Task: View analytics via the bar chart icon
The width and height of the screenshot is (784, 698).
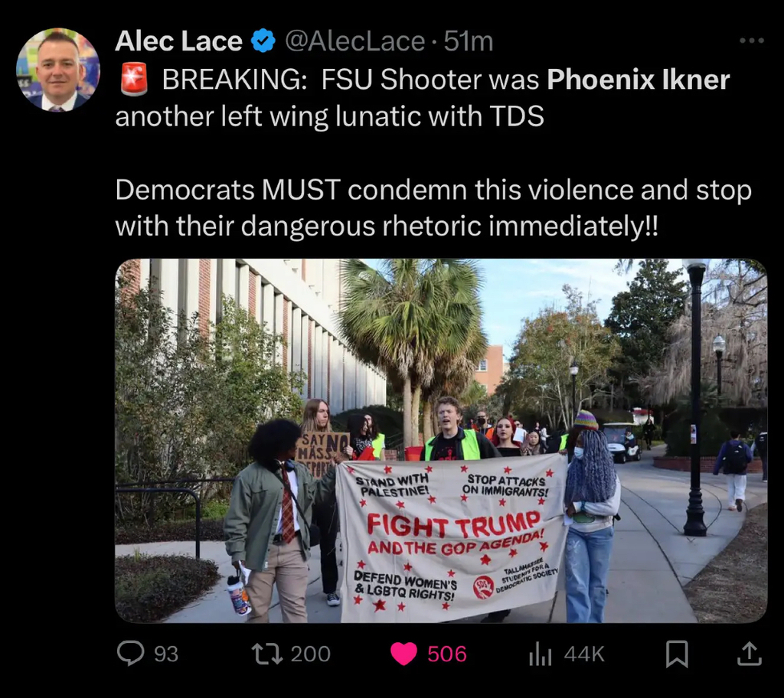Action: (540, 655)
